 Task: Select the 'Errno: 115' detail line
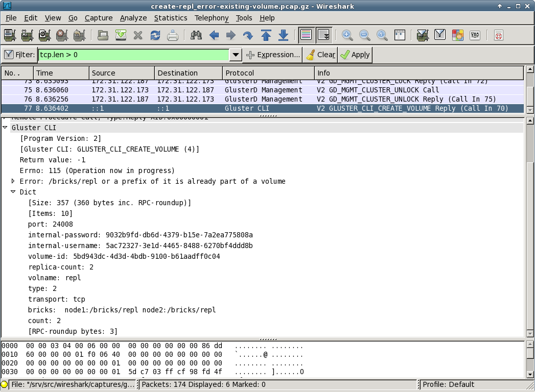(x=97, y=170)
